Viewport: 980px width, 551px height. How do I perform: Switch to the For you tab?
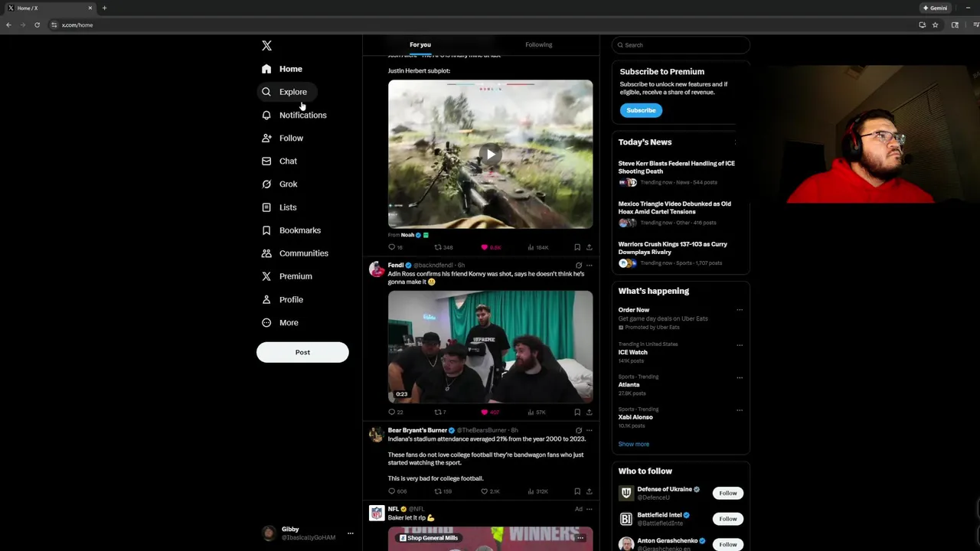[x=420, y=44]
